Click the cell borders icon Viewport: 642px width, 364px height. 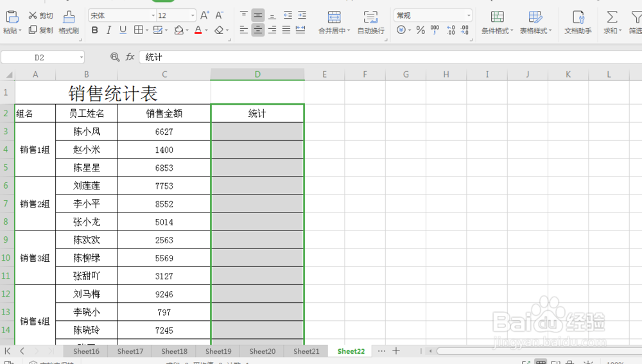[x=139, y=30]
